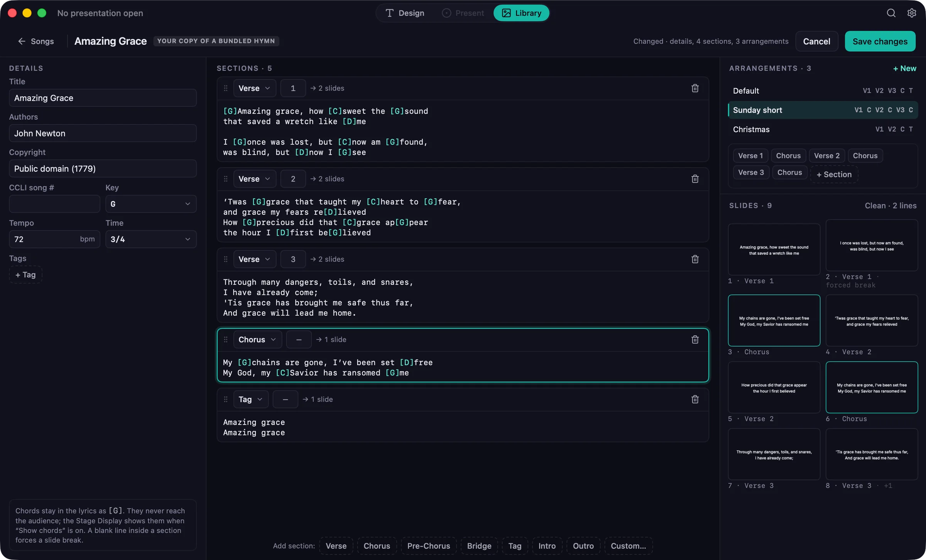Open the Chorus section type dropdown
This screenshot has width=926, height=560.
pos(257,339)
